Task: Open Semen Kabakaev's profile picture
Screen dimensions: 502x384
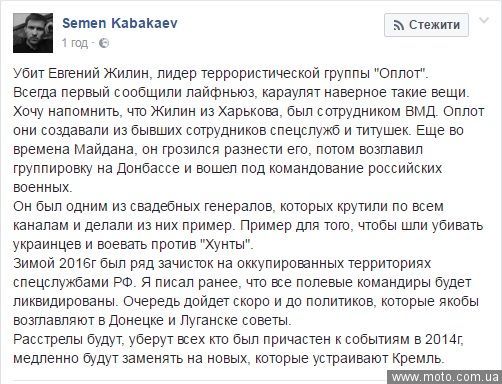Action: click(33, 33)
